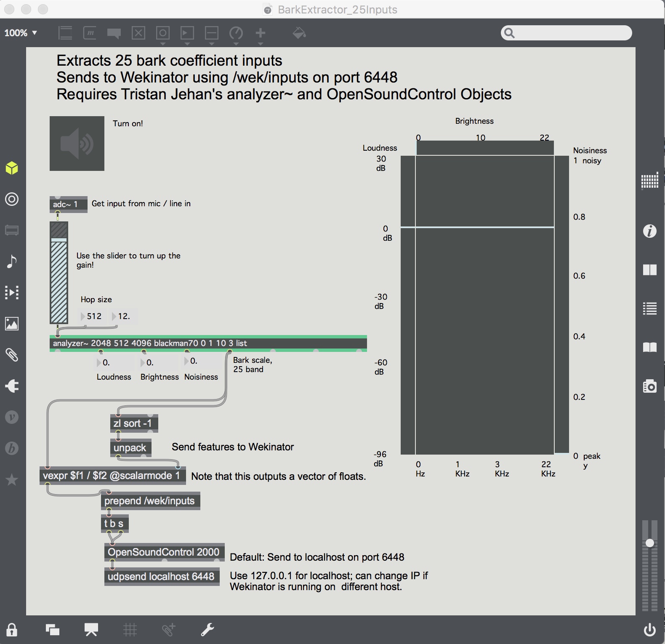Screen dimensions: 665x644
Task: Open the Objects cube sidebar browser
Action: (x=12, y=168)
